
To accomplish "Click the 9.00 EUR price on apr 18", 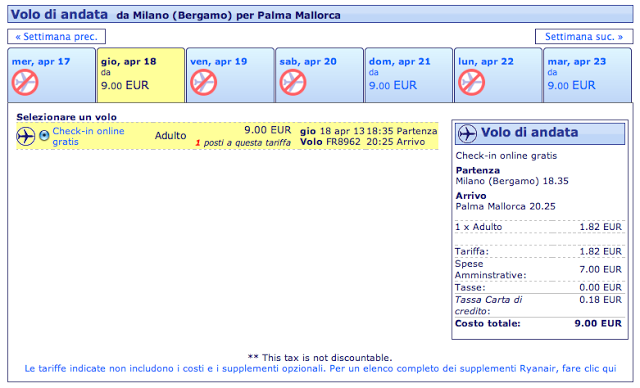I will [125, 86].
